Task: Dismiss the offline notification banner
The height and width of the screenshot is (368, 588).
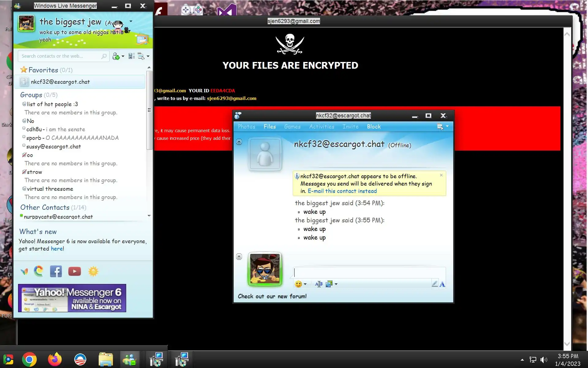Action: click(x=441, y=175)
